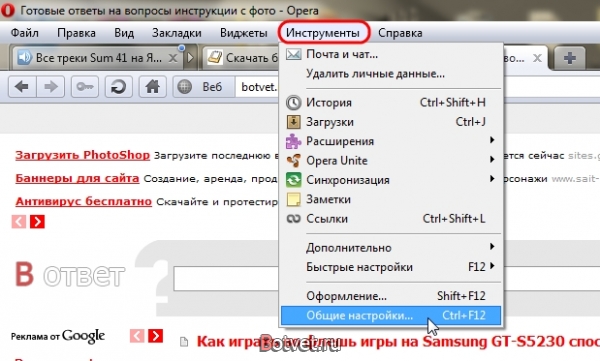Viewport: 600px width, 361px height.
Task: Open the password wand key button
Action: pos(85,87)
